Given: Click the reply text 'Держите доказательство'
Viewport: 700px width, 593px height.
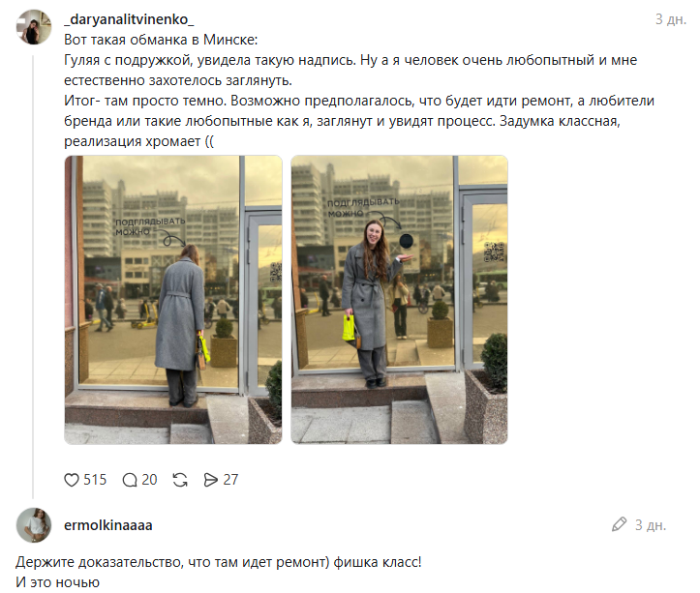Looking at the screenshot, I should coord(218,562).
